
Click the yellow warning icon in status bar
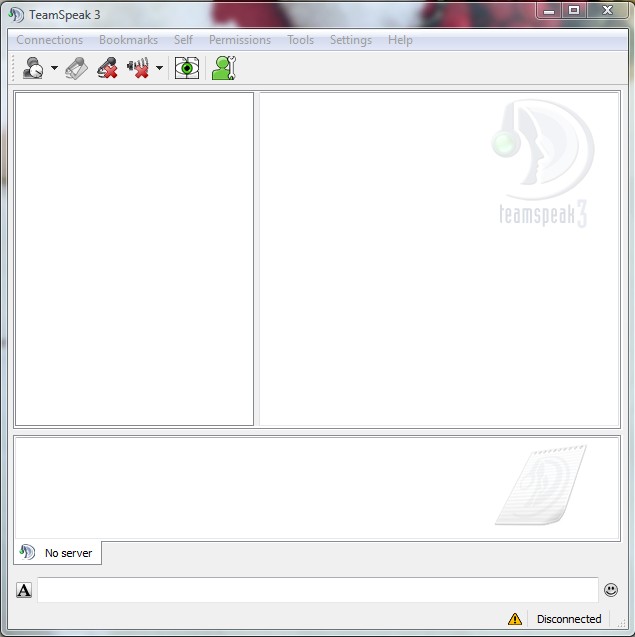(x=515, y=619)
